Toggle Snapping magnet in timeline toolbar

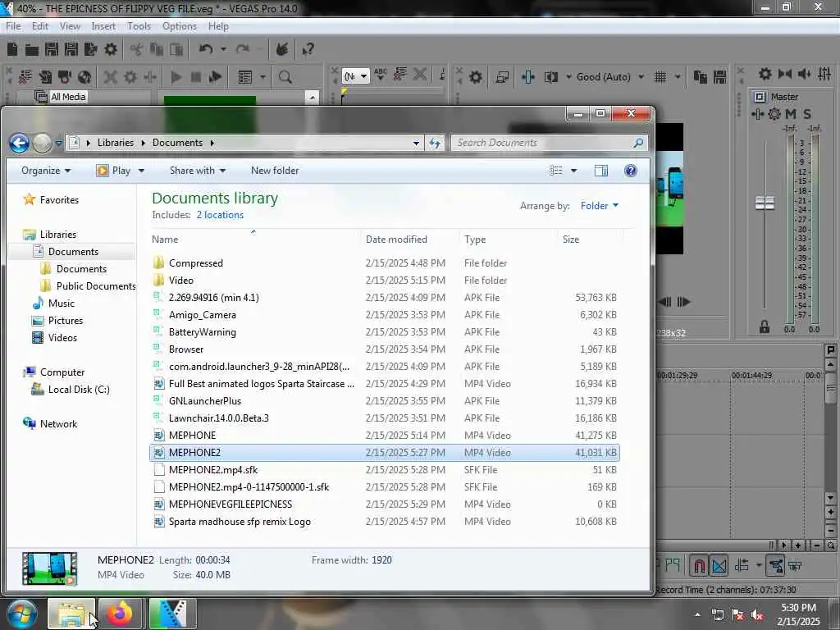[699, 565]
